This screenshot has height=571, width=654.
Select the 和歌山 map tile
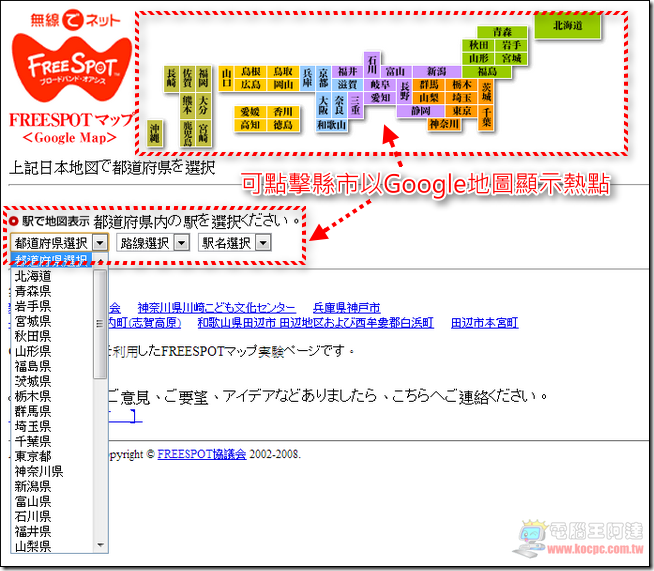coord(332,124)
